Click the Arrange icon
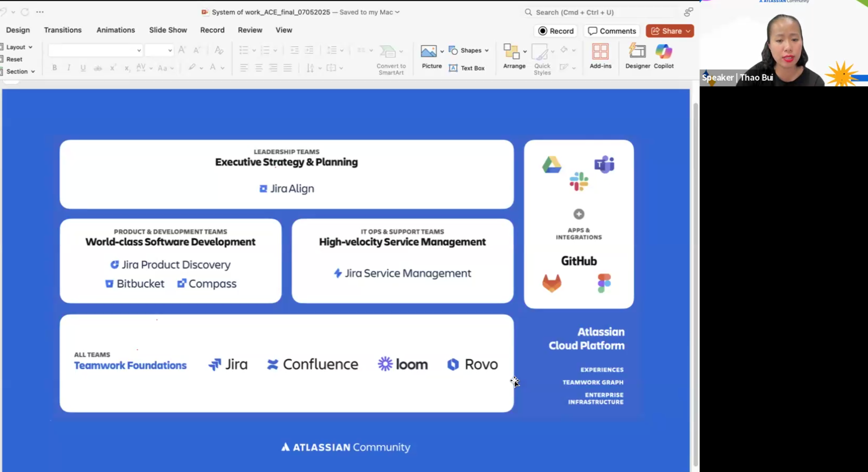 point(512,51)
